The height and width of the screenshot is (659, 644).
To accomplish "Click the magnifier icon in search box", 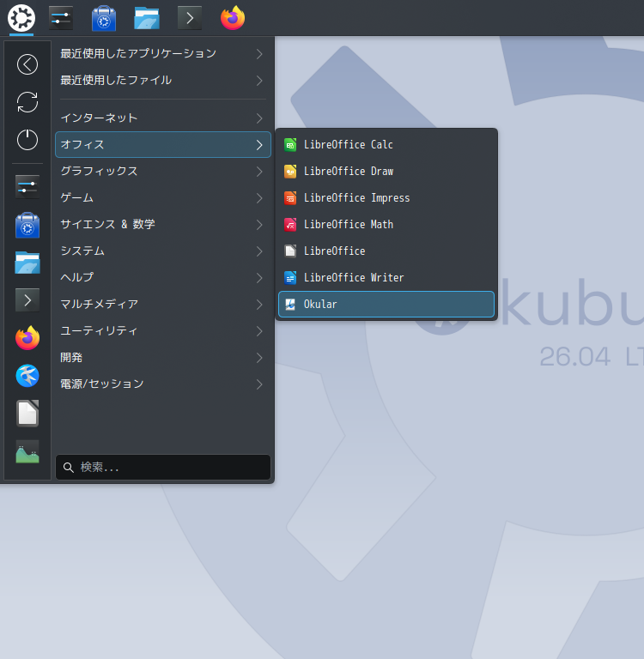I will coord(69,468).
